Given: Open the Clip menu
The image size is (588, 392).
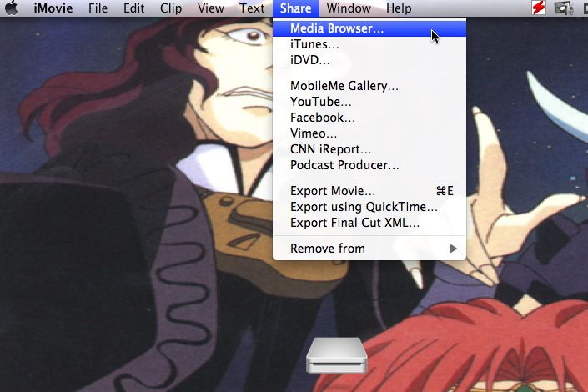Looking at the screenshot, I should [171, 8].
